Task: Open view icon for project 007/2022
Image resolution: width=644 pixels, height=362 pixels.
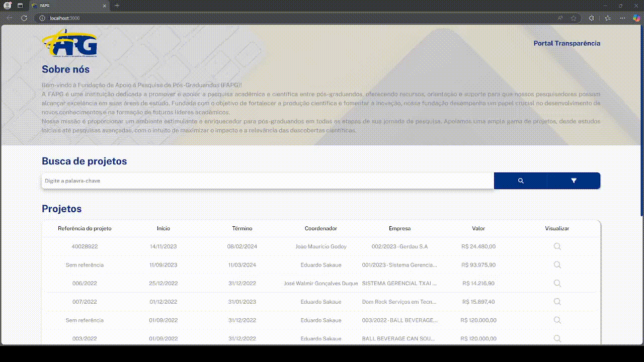Action: tap(557, 302)
